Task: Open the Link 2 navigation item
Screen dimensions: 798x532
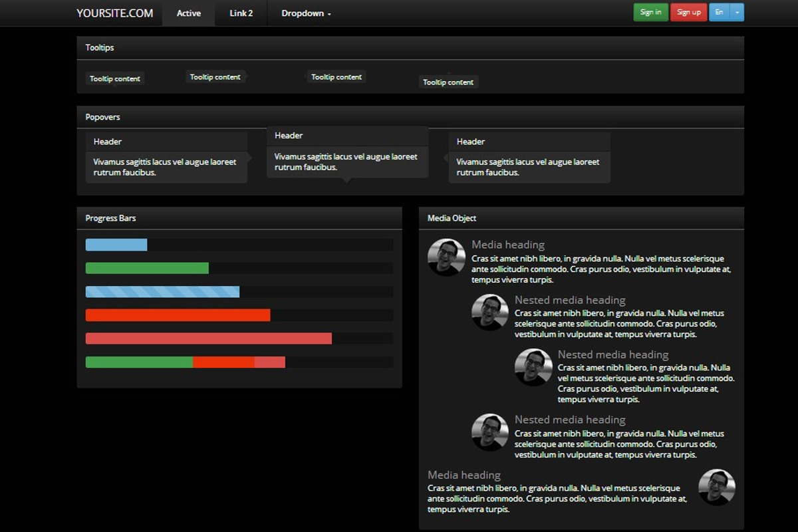Action: pyautogui.click(x=240, y=13)
